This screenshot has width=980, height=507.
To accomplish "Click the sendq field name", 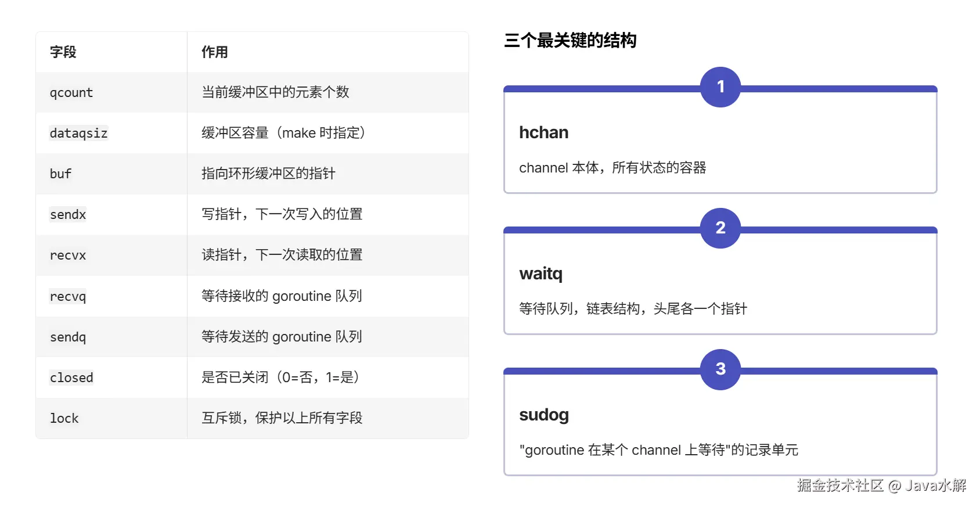I will click(68, 337).
